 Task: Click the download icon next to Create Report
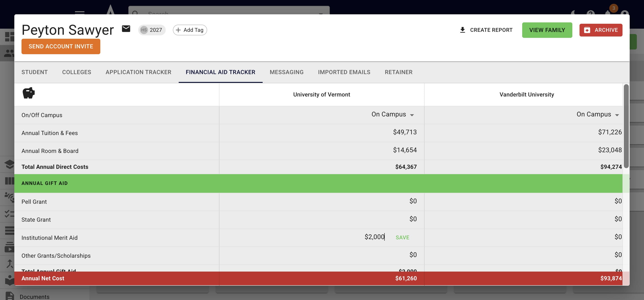tap(462, 30)
